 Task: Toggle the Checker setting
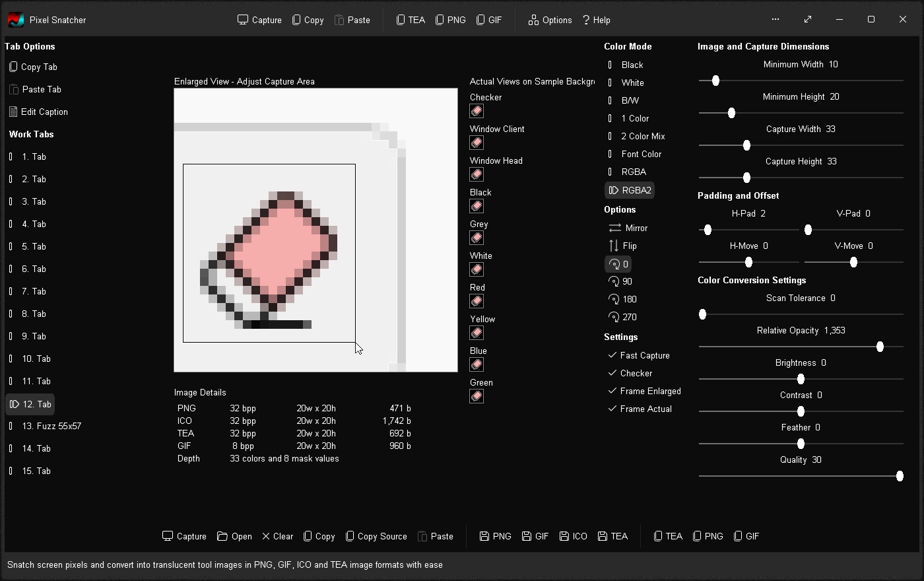(630, 373)
